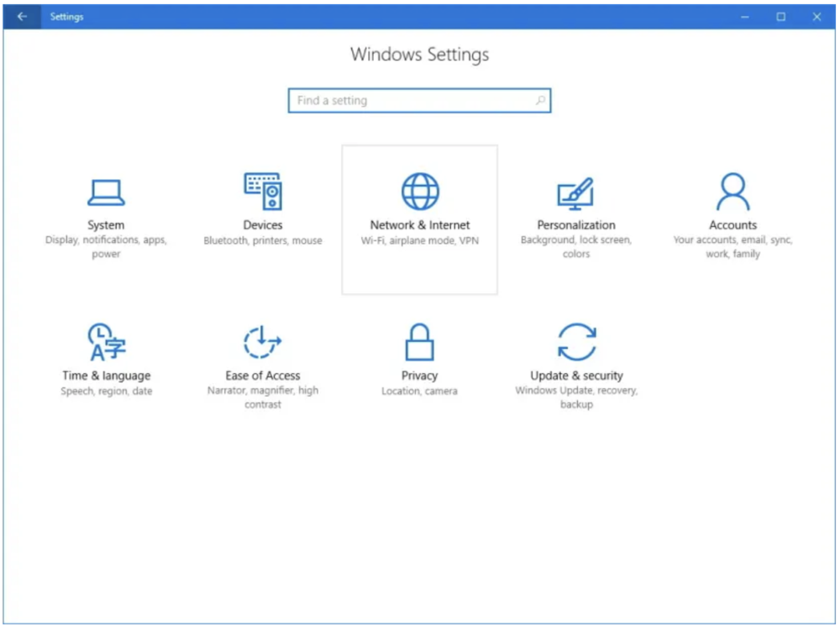Focus the Find a setting search box
Viewport: 840px width, 627px height.
coord(419,100)
